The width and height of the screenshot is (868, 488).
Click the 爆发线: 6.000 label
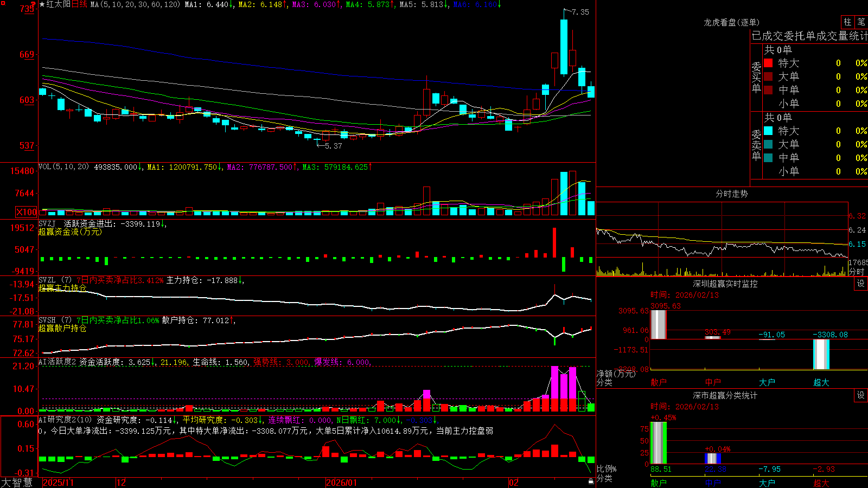[x=343, y=362]
